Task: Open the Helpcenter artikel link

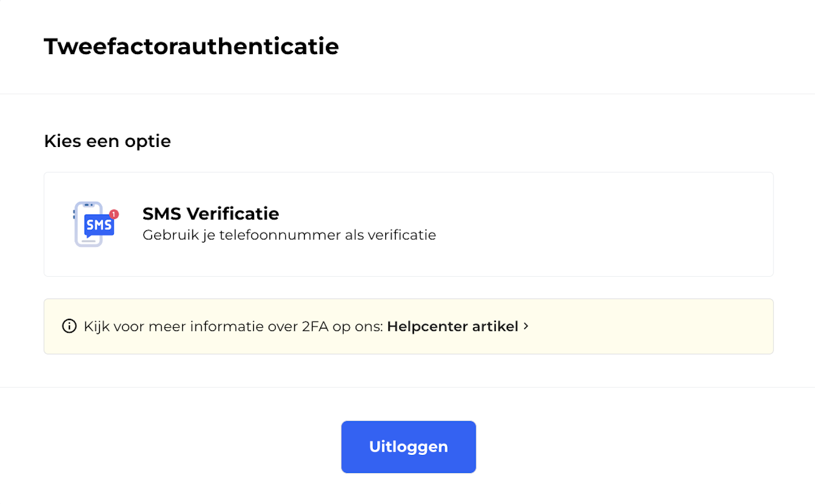Action: tap(452, 326)
